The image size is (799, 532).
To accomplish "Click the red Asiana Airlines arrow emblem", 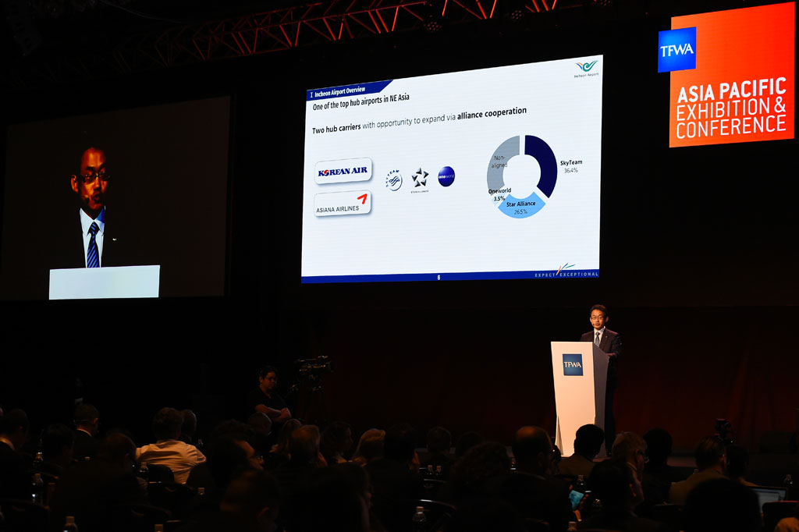I will [x=362, y=198].
